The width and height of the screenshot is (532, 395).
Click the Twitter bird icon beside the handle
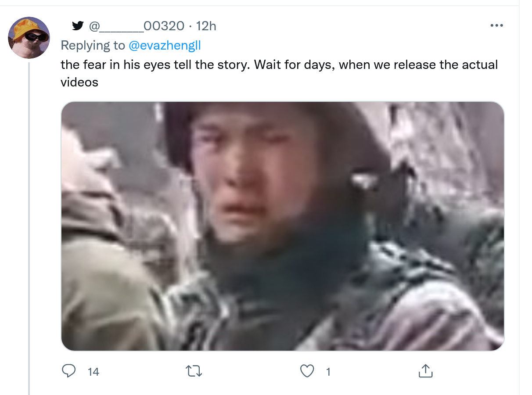pyautogui.click(x=78, y=26)
